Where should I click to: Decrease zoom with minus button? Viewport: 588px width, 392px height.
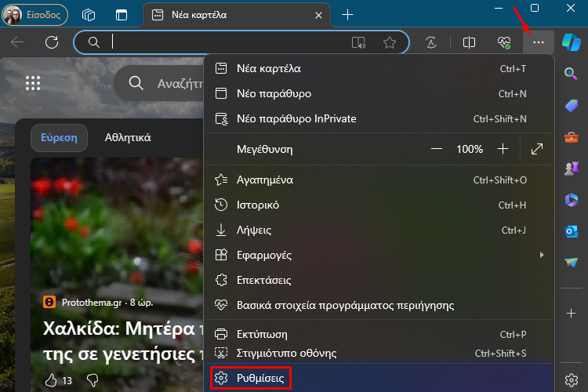(437, 149)
